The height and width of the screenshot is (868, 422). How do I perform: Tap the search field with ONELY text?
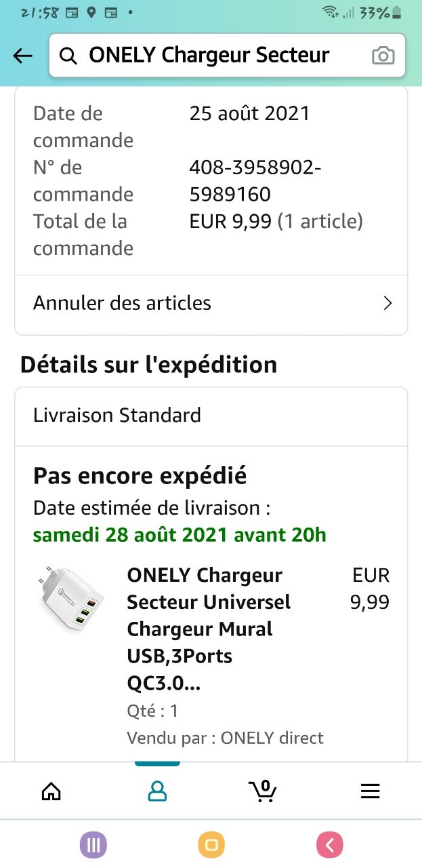click(210, 56)
